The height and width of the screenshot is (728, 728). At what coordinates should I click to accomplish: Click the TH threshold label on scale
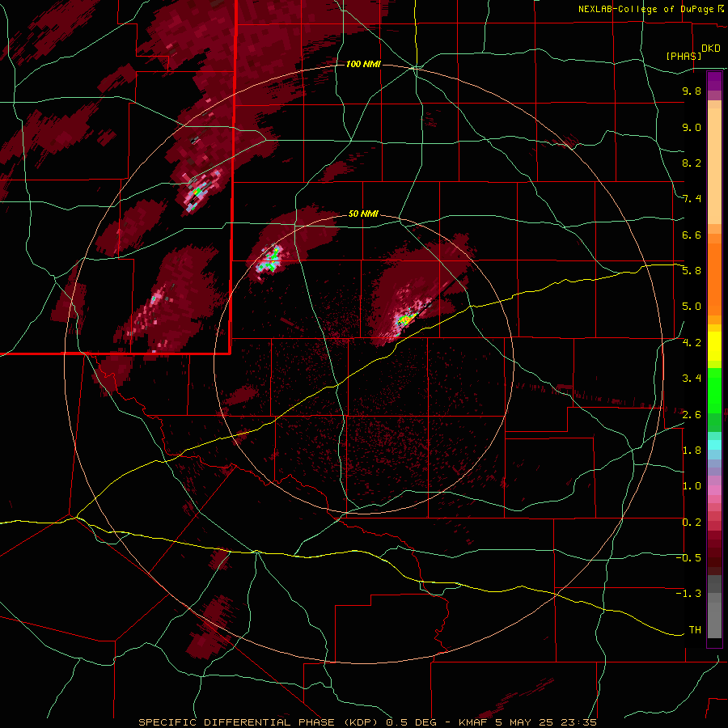695,629
